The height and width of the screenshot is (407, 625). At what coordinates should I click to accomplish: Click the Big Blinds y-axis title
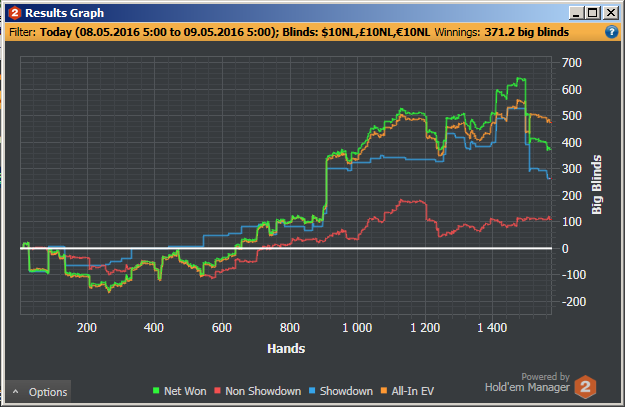tap(596, 185)
